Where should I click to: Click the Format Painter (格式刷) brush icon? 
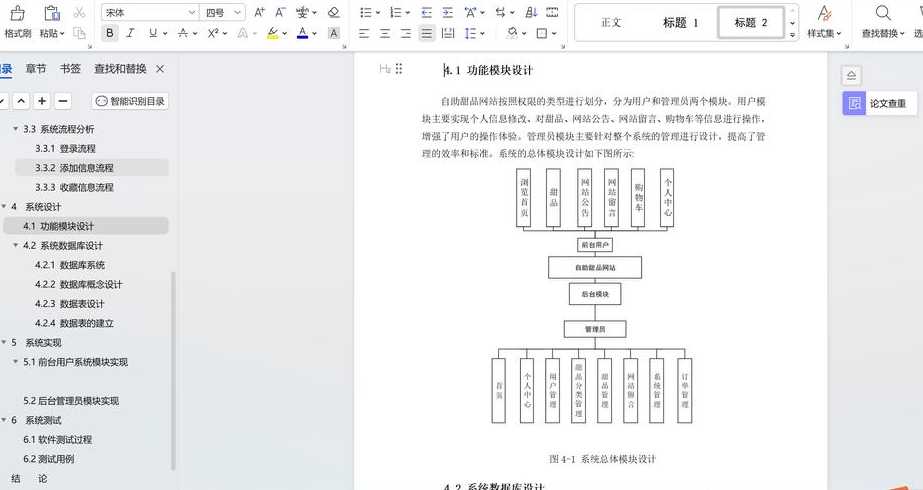point(18,13)
